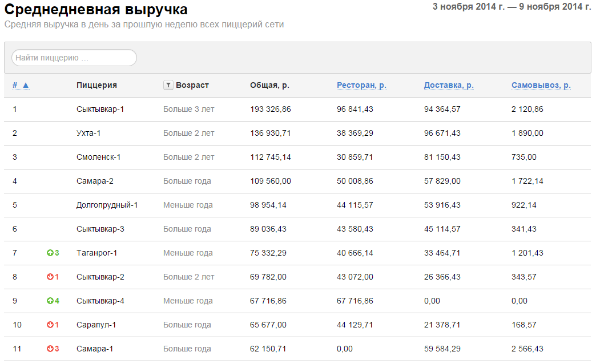Viewport: 596px width, 364px height.
Task: Select the Сыктывкар-4 pizzeria name
Action: 100,301
